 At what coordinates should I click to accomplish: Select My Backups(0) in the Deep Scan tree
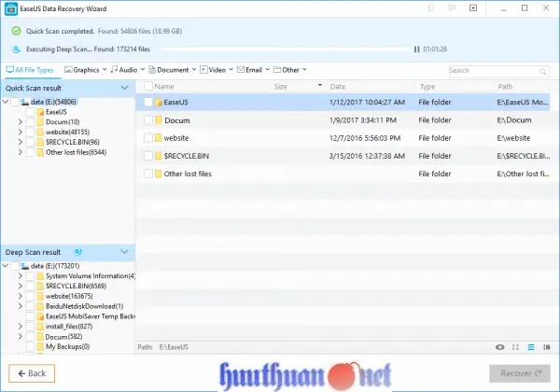67,346
